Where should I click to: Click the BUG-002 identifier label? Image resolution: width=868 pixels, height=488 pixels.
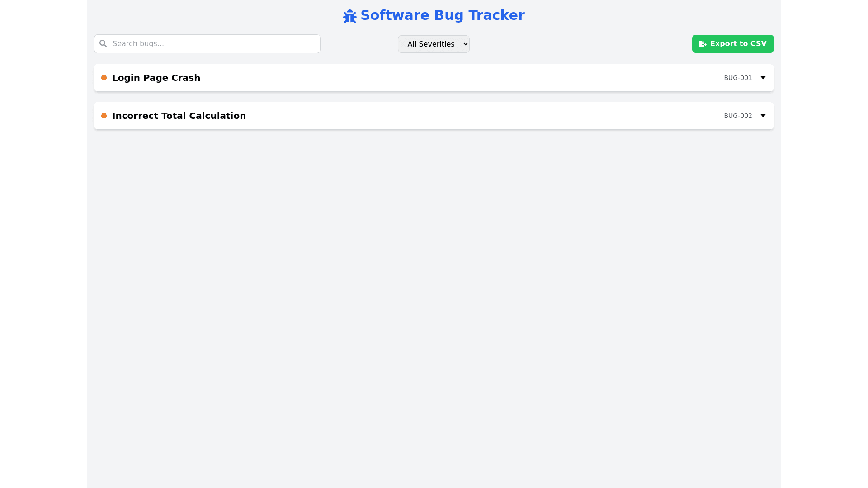(x=738, y=116)
